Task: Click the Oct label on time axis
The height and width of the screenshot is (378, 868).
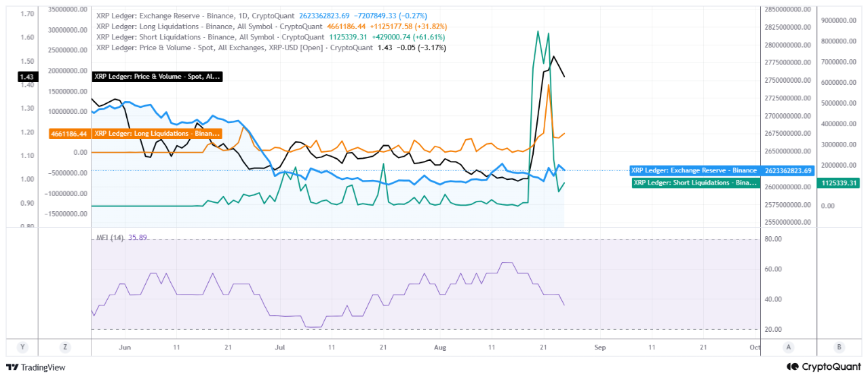Action: coord(755,347)
